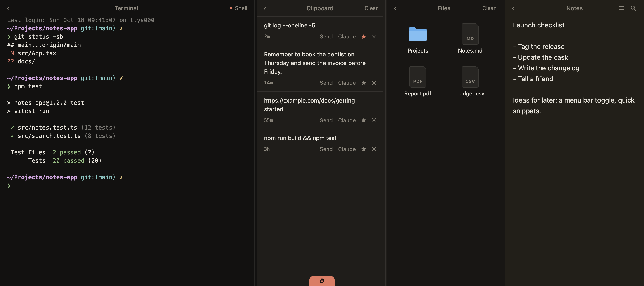
Task: Send 'git log --oneline -5' to Claude
Action: coord(347,36)
